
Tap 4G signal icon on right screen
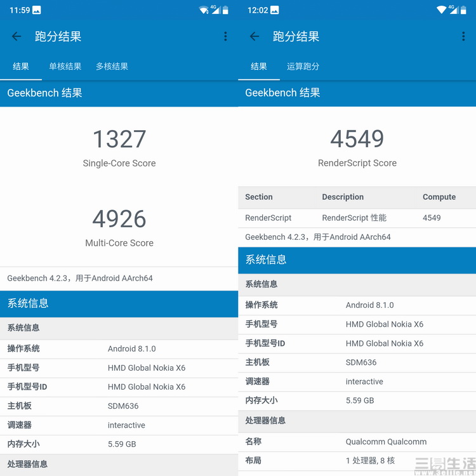tap(453, 10)
